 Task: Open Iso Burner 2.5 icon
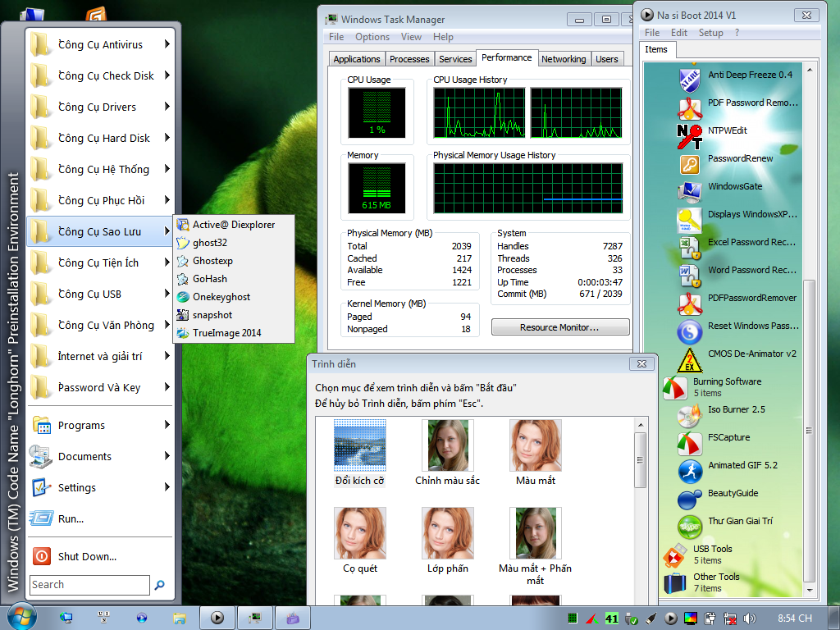(689, 415)
